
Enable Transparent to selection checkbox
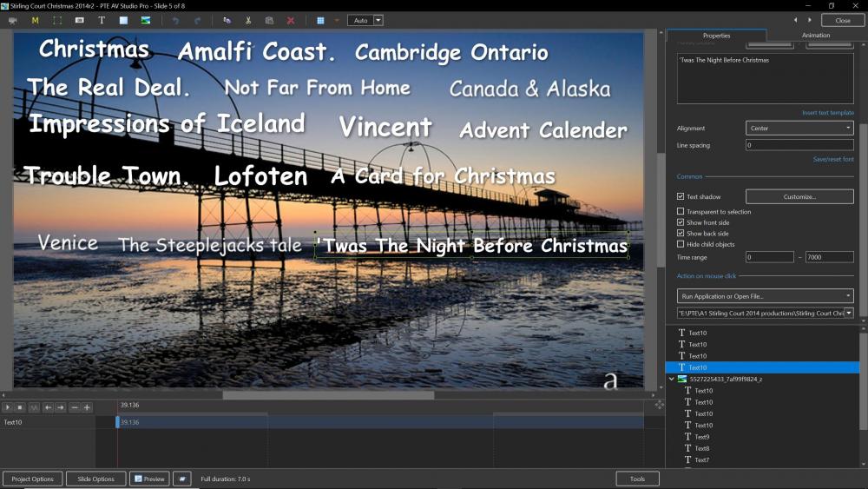click(x=681, y=212)
